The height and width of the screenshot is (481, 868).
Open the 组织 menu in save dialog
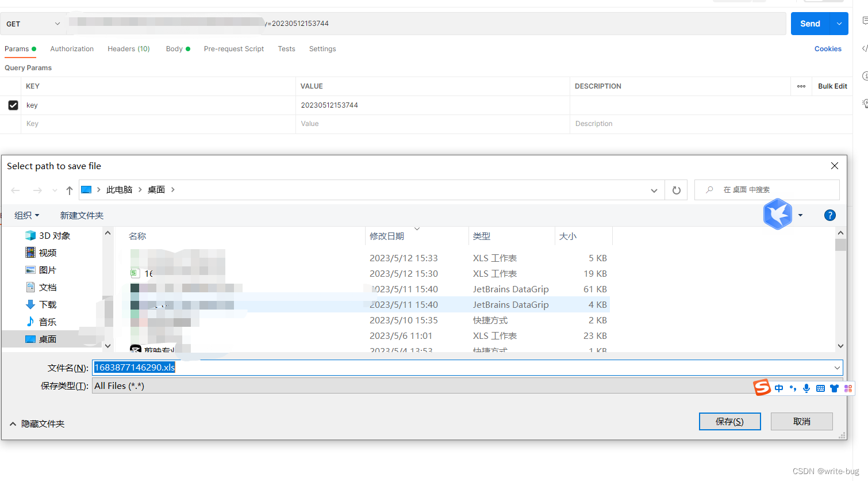pyautogui.click(x=26, y=215)
